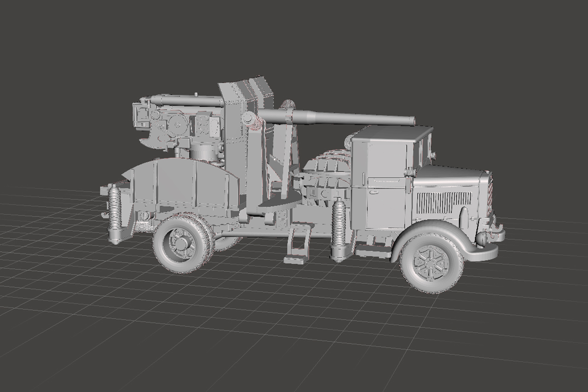Click the recoil cylinder above the breech
Image resolution: width=588 pixels, height=392 pixels.
[186, 100]
